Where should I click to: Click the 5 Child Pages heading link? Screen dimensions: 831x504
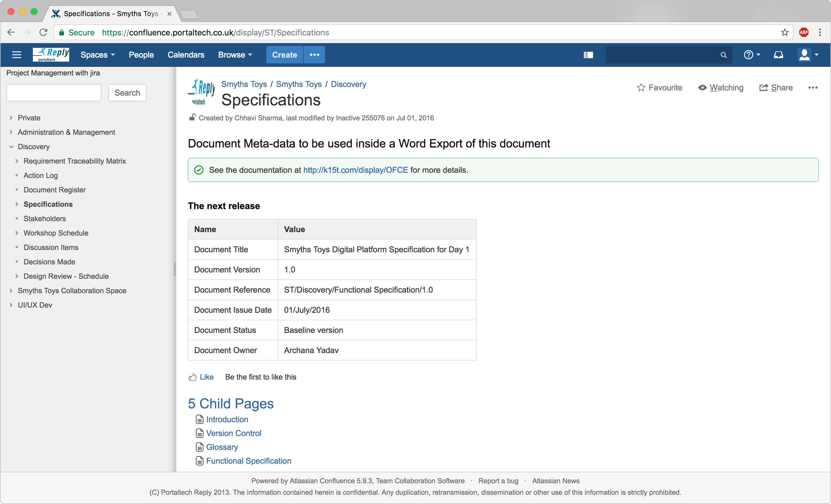point(231,404)
